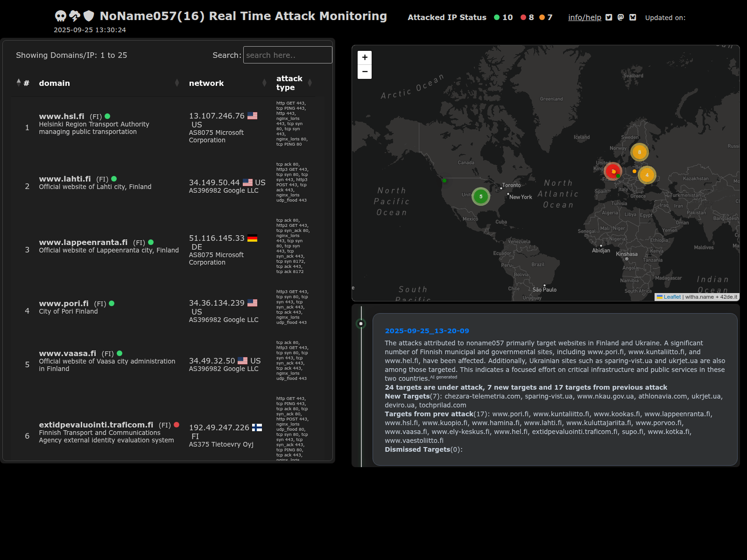Image resolution: width=747 pixels, height=560 pixels.
Task: Click the map zoom in plus button
Action: tap(365, 57)
